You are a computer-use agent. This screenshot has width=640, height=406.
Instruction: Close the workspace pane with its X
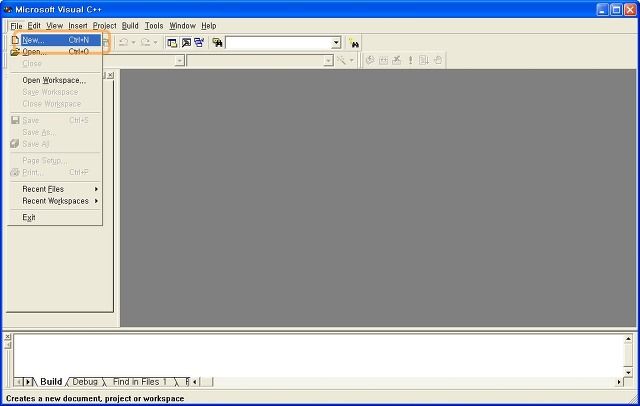(x=111, y=75)
